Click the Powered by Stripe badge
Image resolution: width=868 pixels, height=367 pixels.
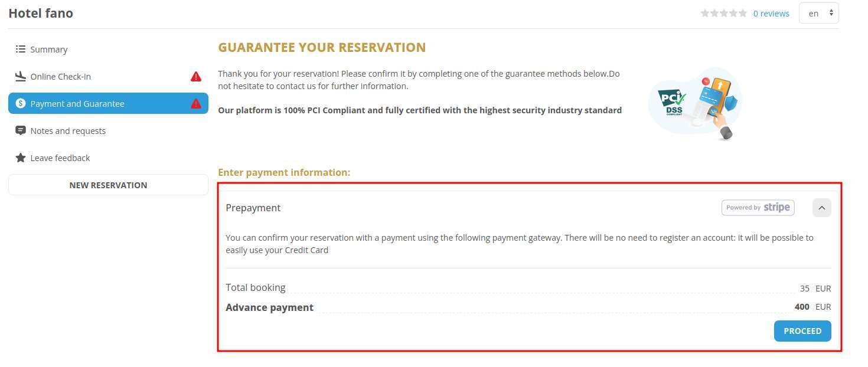point(758,208)
